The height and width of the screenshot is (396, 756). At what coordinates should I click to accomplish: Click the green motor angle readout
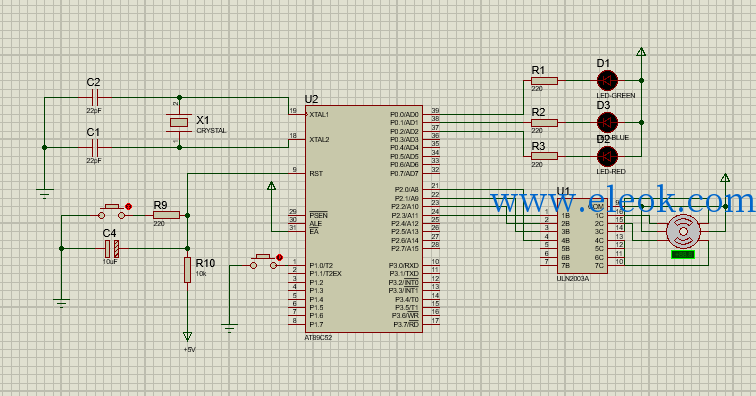point(683,254)
